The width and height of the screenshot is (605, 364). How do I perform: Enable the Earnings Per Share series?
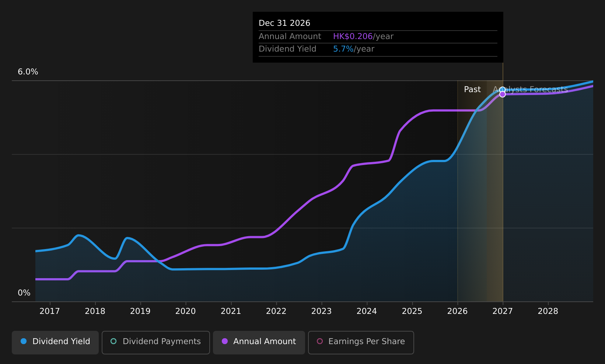coord(361,342)
